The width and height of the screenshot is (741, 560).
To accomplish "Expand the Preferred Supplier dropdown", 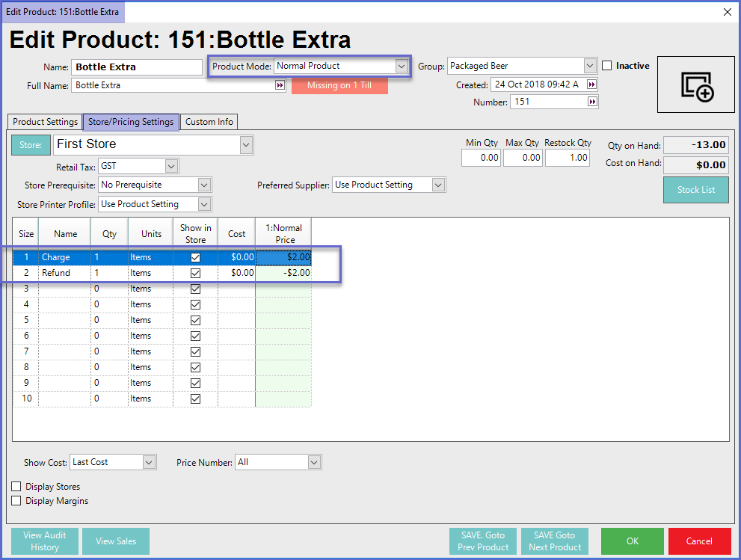I will 438,185.
